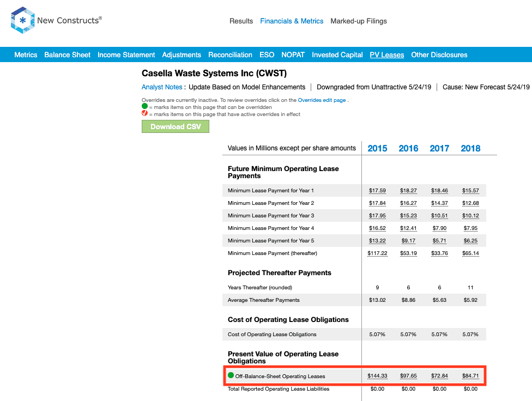Click Year 4 lease payment $12.41
532x401 pixels.
408,228
